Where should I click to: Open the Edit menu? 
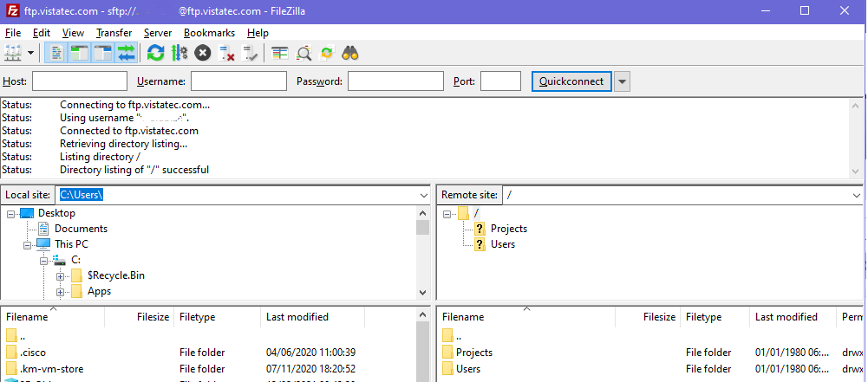[x=42, y=33]
